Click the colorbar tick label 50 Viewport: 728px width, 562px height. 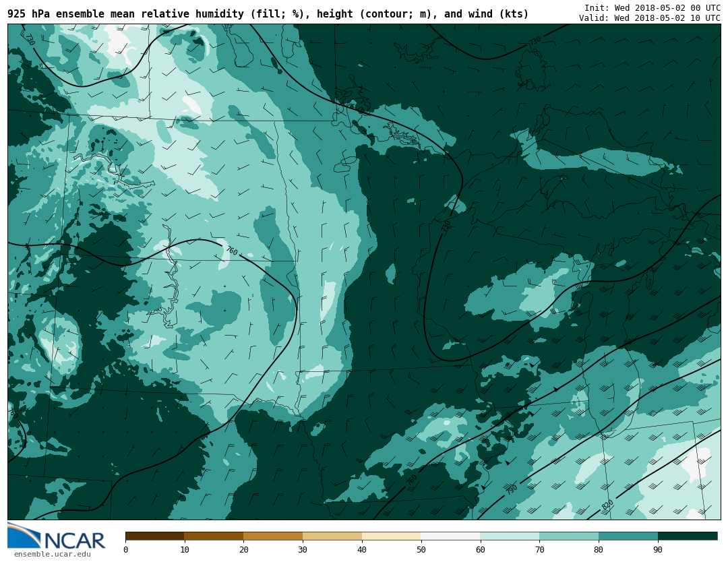(421, 550)
